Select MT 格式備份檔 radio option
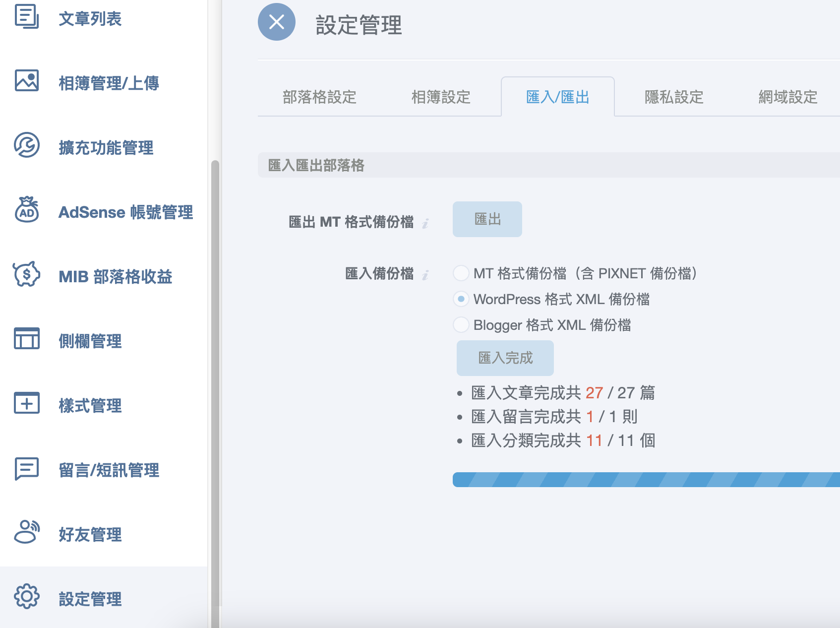The height and width of the screenshot is (628, 840). point(461,273)
